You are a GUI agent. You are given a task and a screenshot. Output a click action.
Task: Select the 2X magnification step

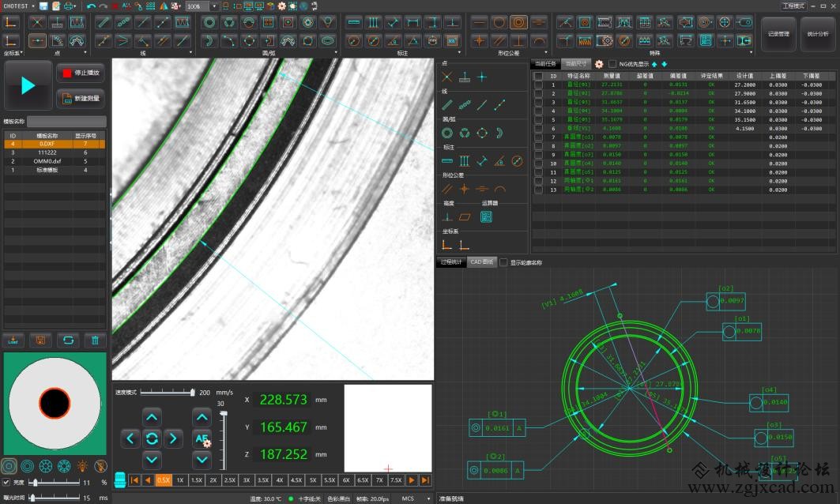pos(213,480)
